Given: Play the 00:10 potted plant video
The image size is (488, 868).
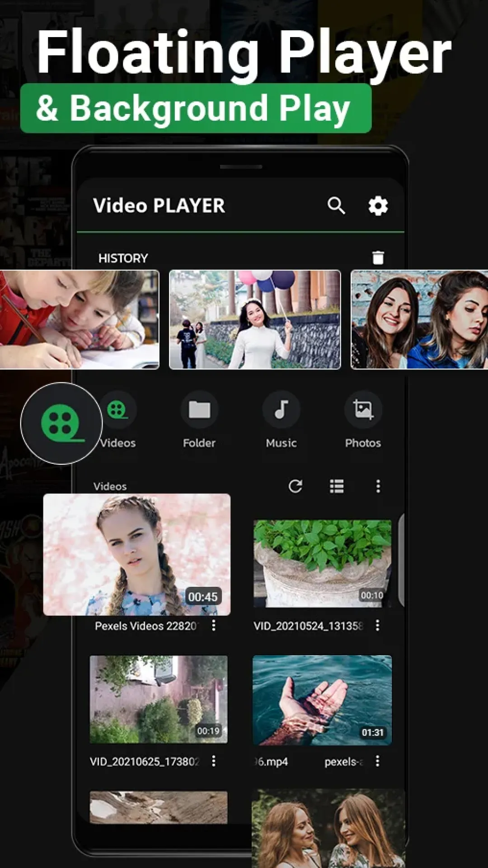Looking at the screenshot, I should click(323, 564).
